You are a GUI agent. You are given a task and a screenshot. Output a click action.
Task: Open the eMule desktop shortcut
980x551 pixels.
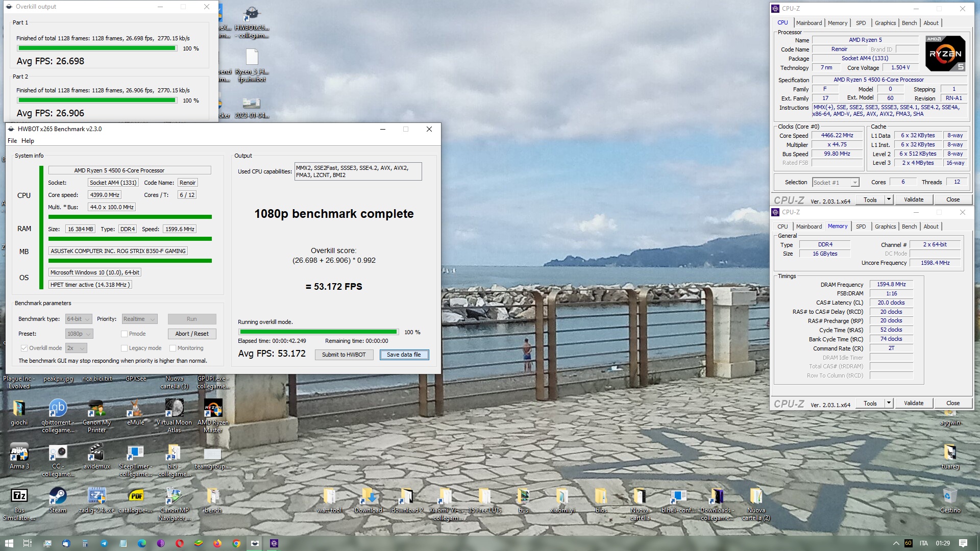135,412
